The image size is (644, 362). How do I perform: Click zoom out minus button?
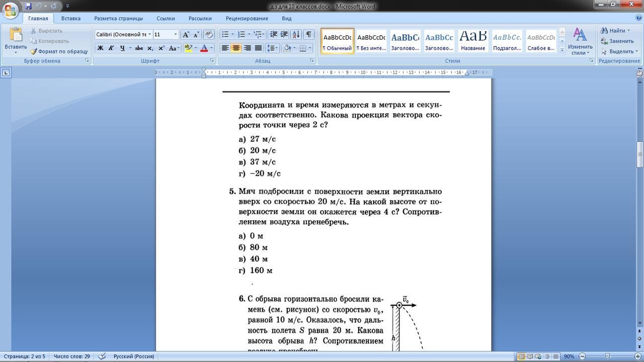click(x=583, y=356)
